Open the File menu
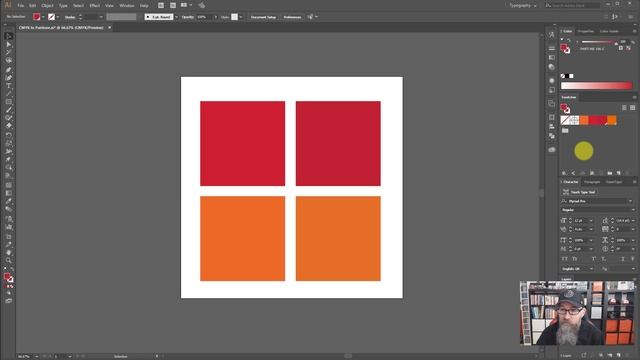 tap(20, 6)
